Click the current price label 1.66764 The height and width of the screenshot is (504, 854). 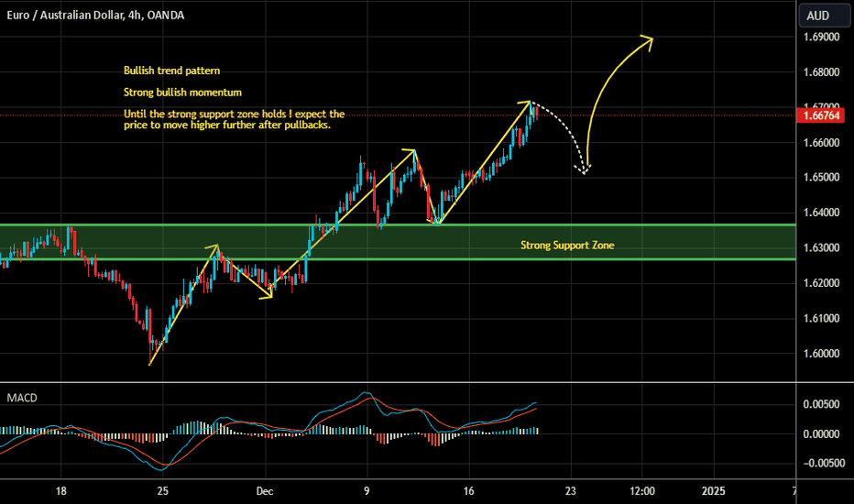coord(821,115)
